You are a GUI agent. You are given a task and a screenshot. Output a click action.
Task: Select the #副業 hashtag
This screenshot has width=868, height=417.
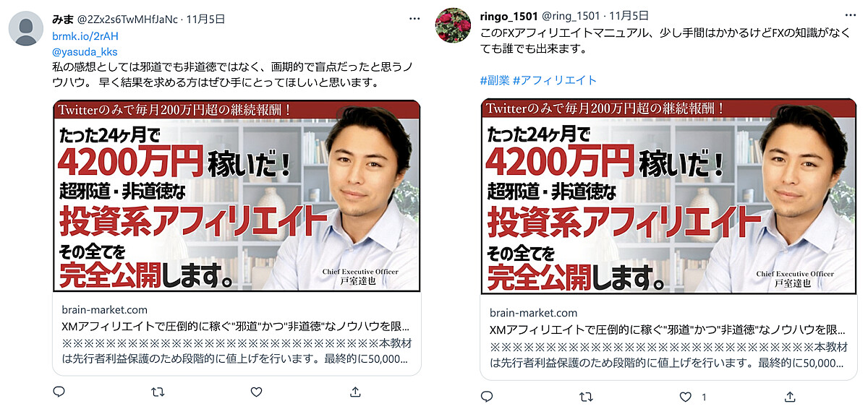[495, 80]
